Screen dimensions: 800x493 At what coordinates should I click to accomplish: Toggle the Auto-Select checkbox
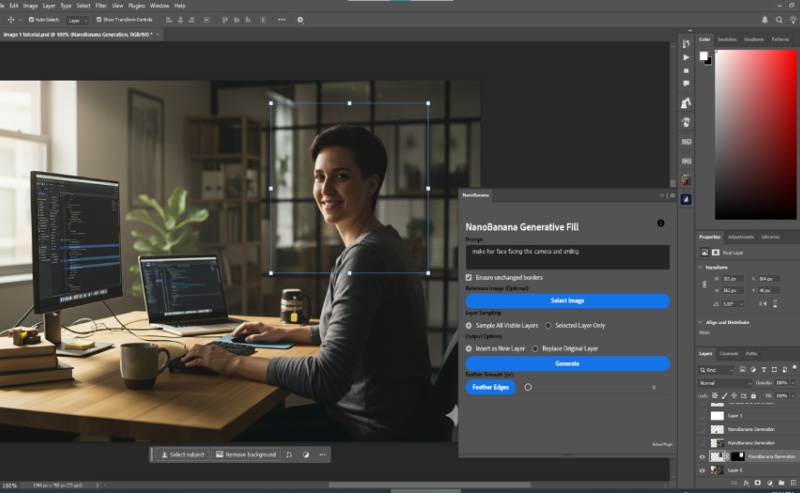tap(32, 19)
